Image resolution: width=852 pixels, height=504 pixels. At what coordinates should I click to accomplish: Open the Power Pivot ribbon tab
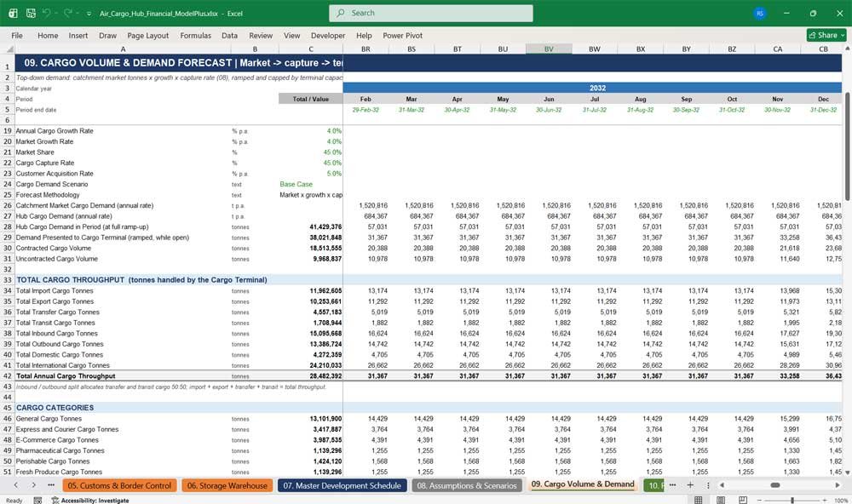point(403,35)
